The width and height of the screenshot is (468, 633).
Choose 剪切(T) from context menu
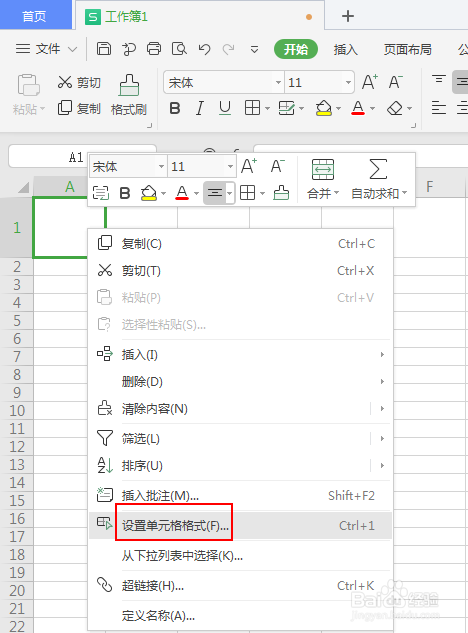[240, 270]
